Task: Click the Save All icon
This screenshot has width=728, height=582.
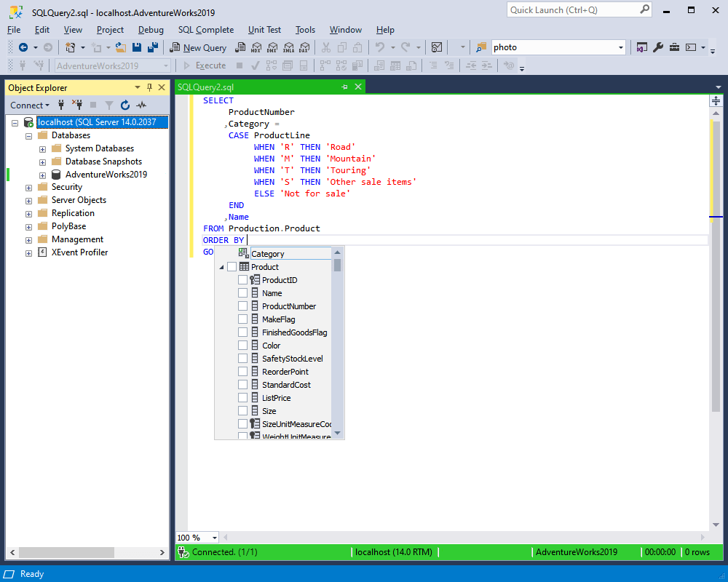Action: [153, 47]
